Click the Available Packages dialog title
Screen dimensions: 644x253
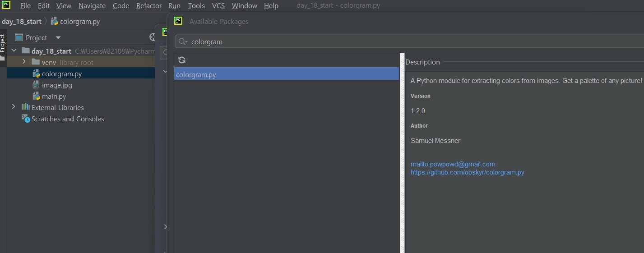tap(219, 21)
